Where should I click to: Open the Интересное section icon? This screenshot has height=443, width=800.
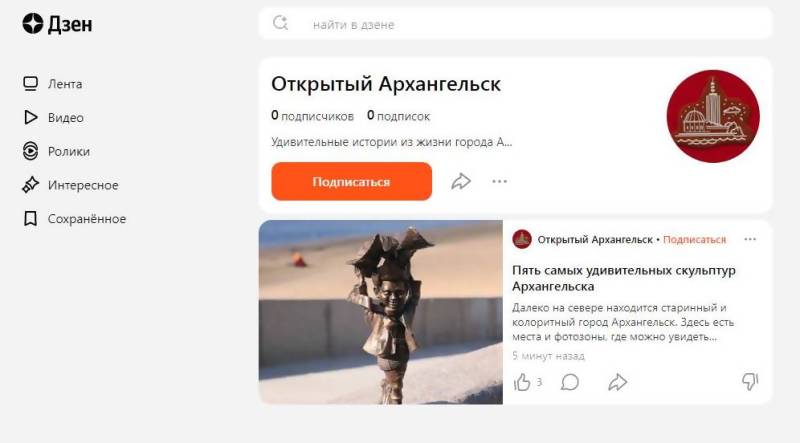pos(31,185)
